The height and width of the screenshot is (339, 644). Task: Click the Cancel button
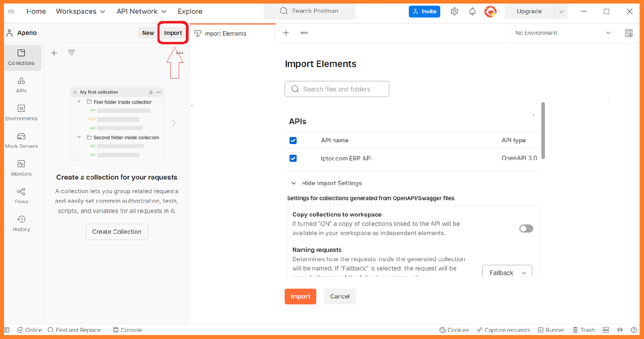point(340,297)
